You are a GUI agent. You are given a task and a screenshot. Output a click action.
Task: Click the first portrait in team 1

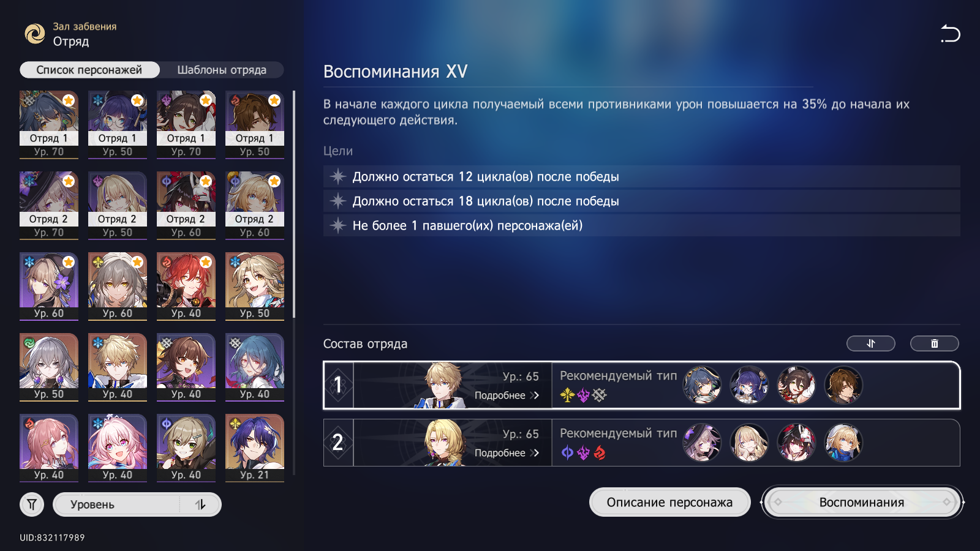[x=702, y=385]
